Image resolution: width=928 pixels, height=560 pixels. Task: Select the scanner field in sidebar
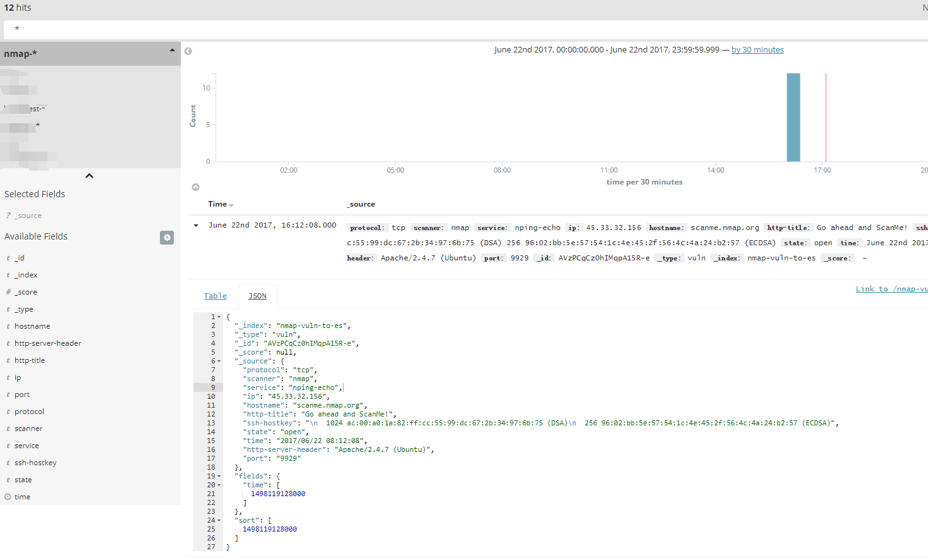click(28, 429)
